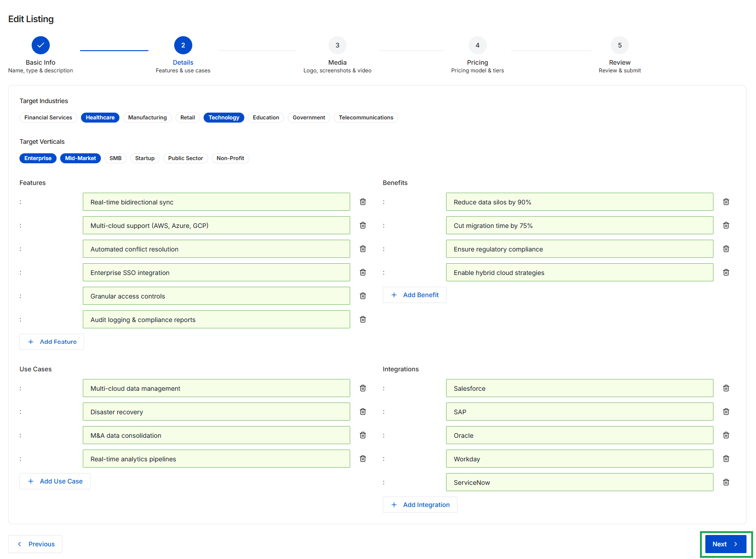This screenshot has height=559, width=756.
Task: Select the Education industry chip
Action: click(x=266, y=118)
